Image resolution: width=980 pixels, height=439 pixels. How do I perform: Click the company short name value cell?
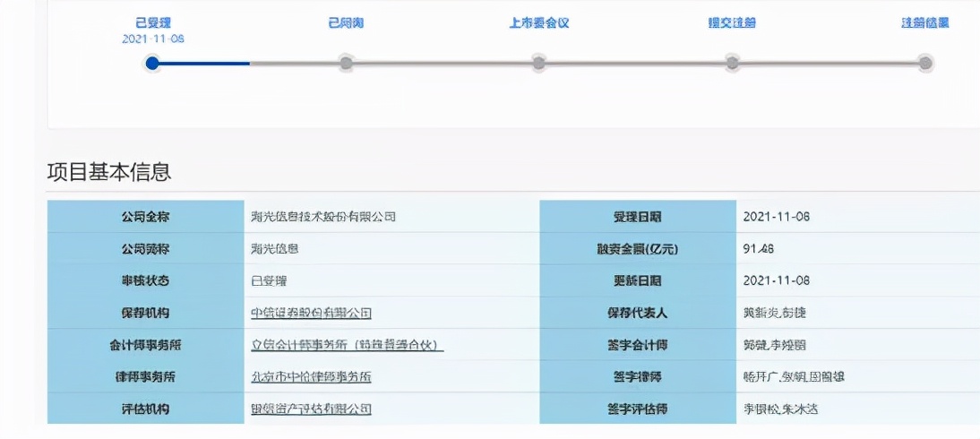coord(391,249)
